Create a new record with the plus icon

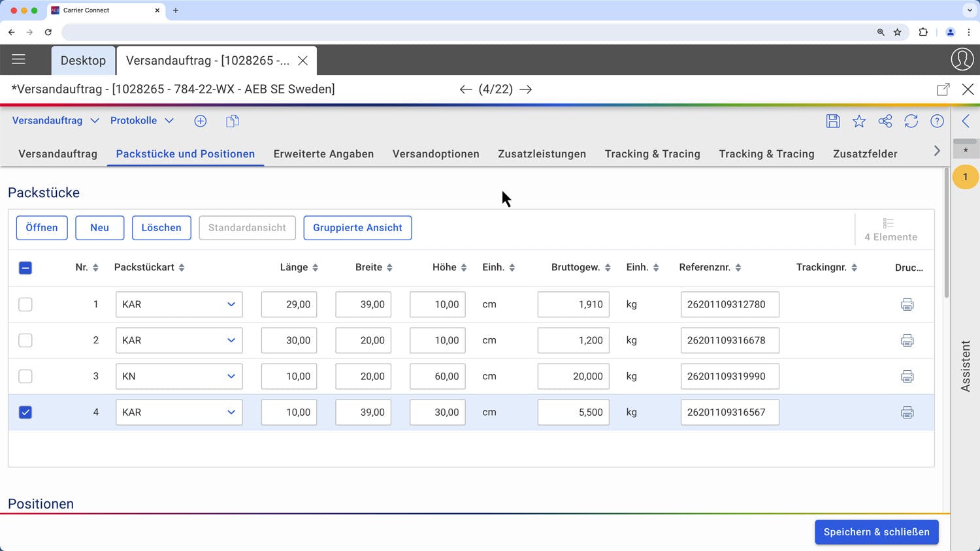point(200,121)
